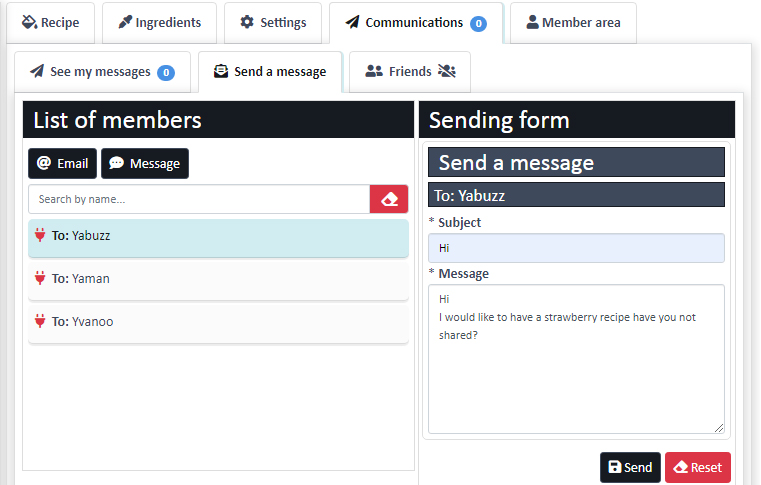Click the plug icon next to Yaman
This screenshot has height=485, width=761.
[x=40, y=278]
